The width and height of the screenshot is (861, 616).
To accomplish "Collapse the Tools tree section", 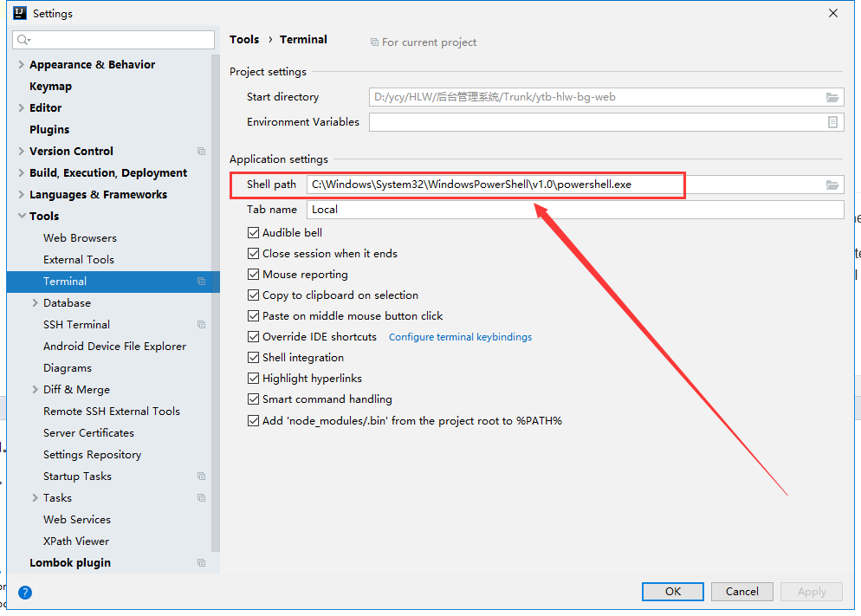I will tap(22, 216).
